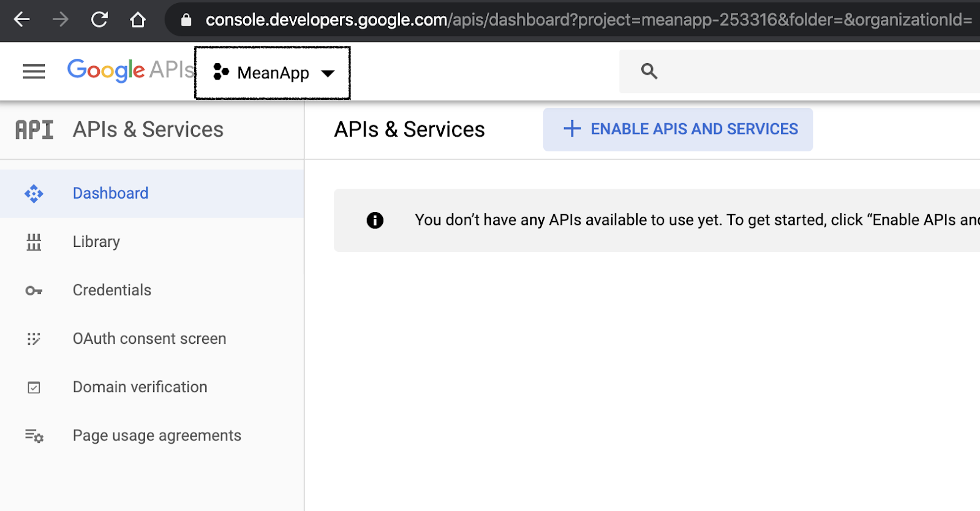Open Page usage agreements link
This screenshot has width=980, height=511.
157,436
